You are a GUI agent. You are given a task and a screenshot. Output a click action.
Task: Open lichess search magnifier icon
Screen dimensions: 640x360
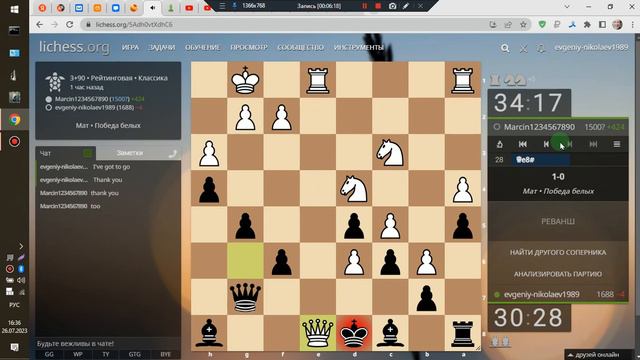coord(505,48)
